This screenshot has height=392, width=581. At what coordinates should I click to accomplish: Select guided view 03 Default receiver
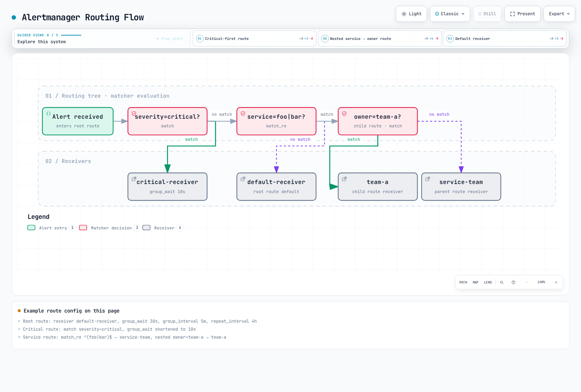point(505,38)
